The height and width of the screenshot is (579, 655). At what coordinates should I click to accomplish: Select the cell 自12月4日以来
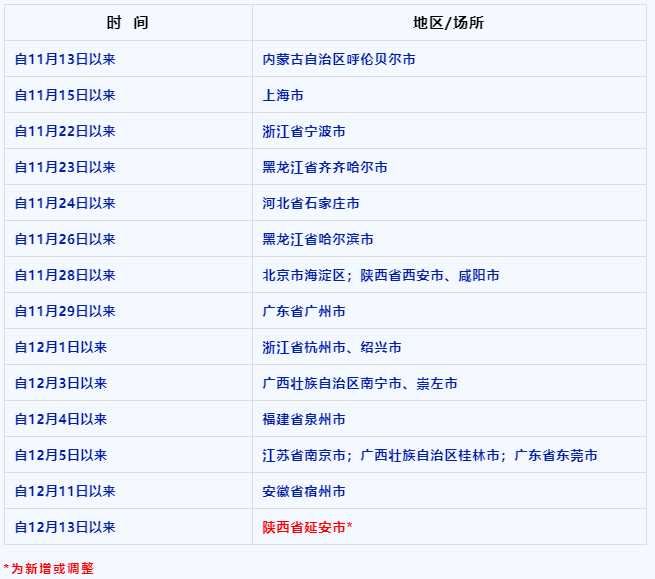[x=128, y=419]
